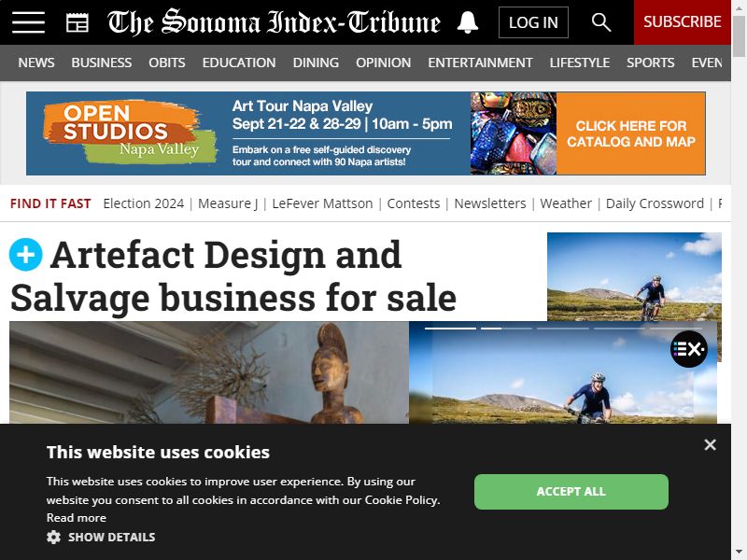Image resolution: width=747 pixels, height=560 pixels.
Task: Click the notification bell icon
Action: coord(468,22)
